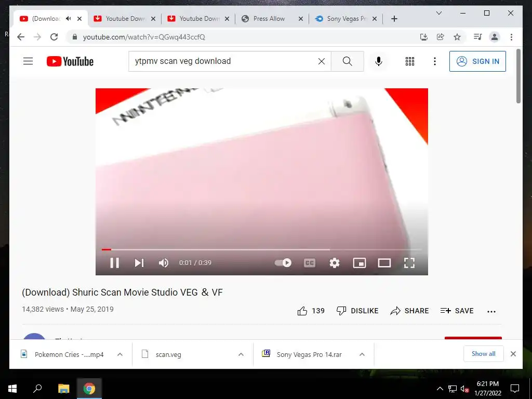Search with your voice microphone
This screenshot has height=399, width=532.
pyautogui.click(x=379, y=61)
